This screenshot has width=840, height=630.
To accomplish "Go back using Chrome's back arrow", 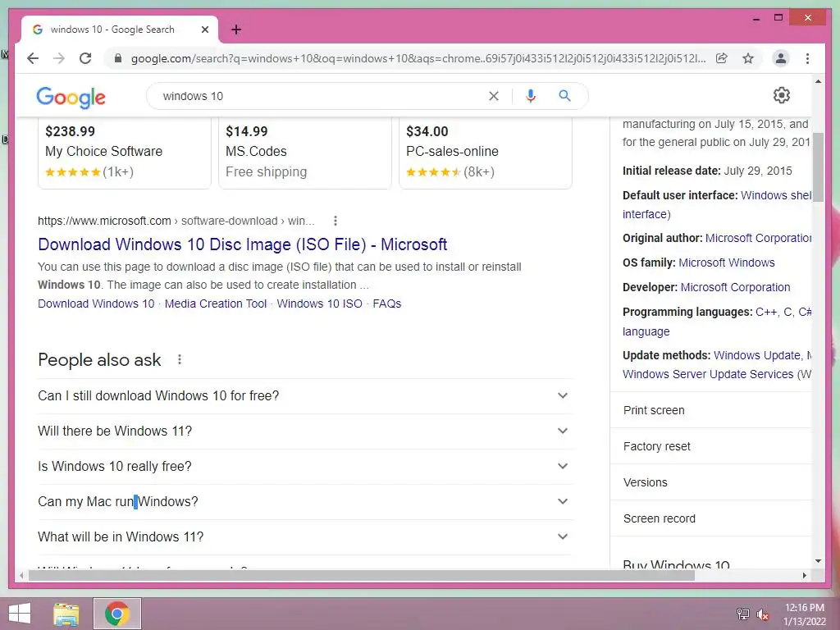I will [x=33, y=58].
